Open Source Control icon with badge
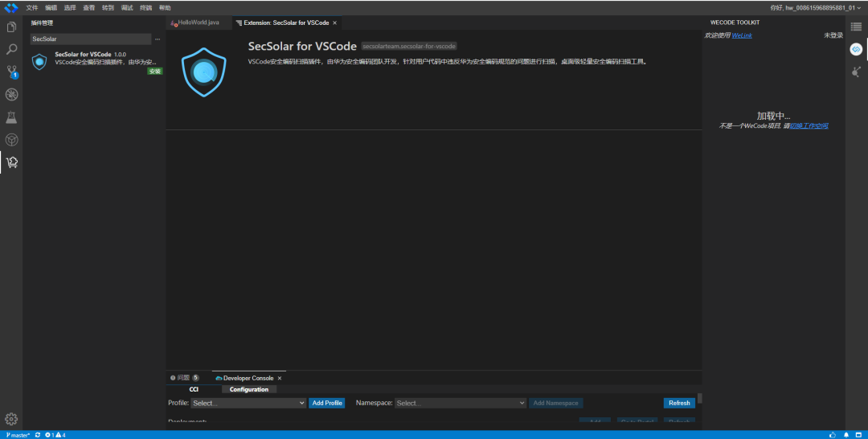Screen dimensions: 868x439 [x=11, y=72]
